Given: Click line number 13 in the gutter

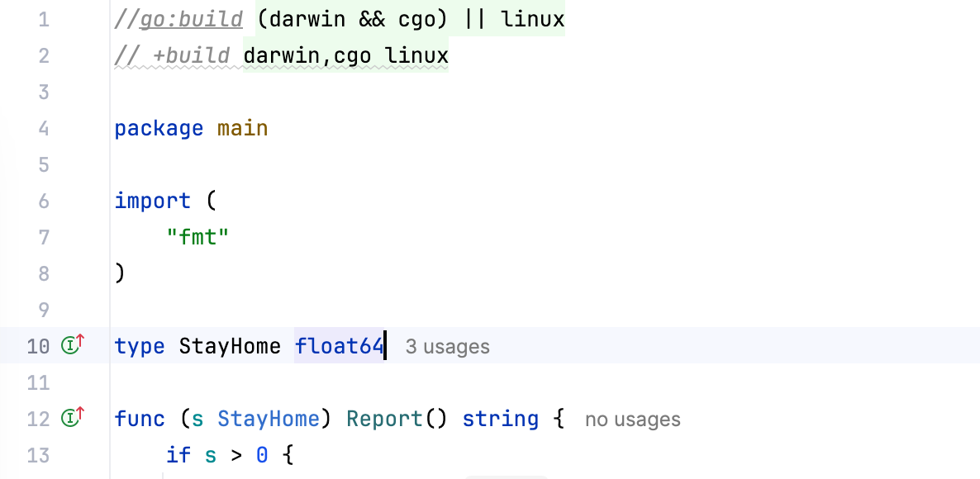Looking at the screenshot, I should [x=38, y=455].
